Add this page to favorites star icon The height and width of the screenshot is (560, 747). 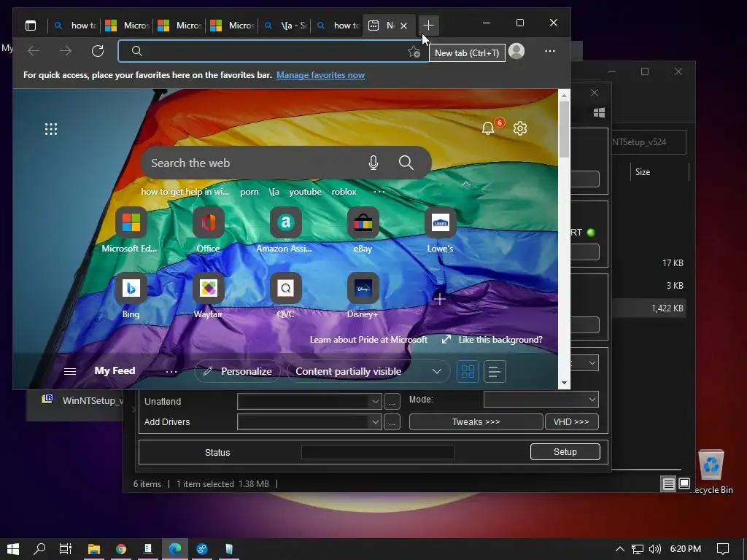pyautogui.click(x=414, y=52)
